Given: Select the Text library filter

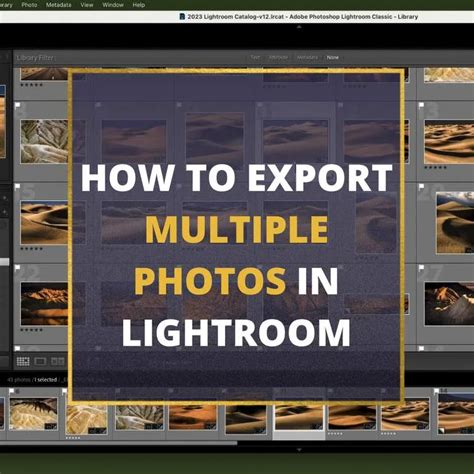Looking at the screenshot, I should 255,57.
